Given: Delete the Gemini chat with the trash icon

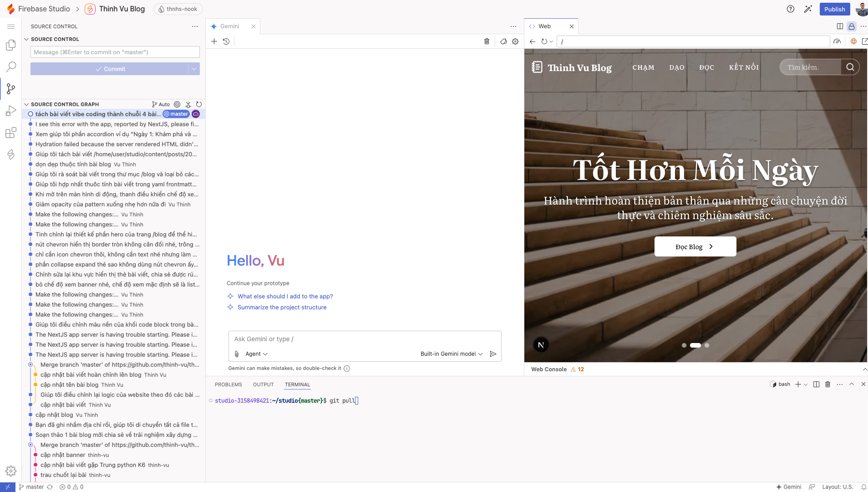Looking at the screenshot, I should 487,41.
